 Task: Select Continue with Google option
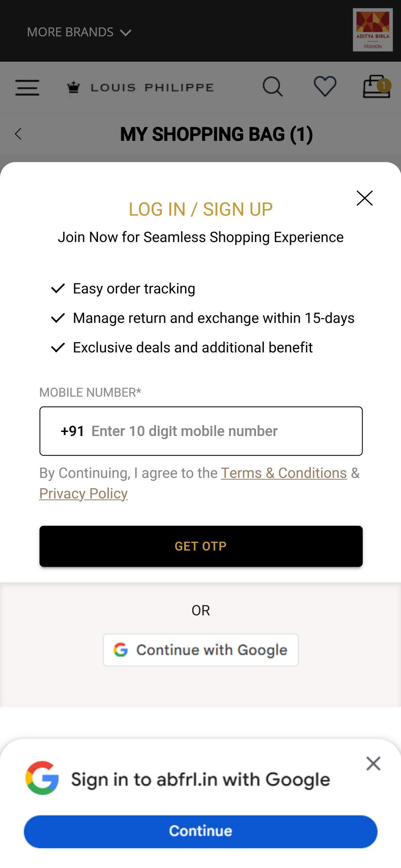(201, 650)
